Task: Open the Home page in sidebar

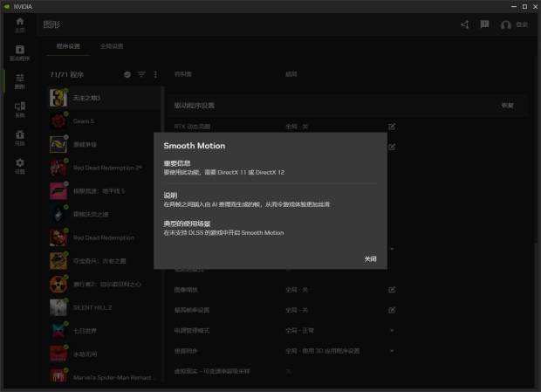Action: click(20, 24)
